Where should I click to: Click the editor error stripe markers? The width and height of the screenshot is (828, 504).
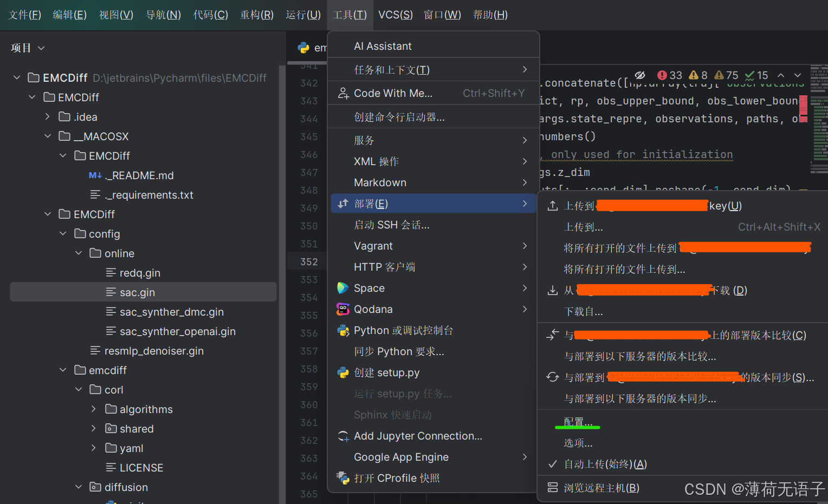tap(803, 108)
